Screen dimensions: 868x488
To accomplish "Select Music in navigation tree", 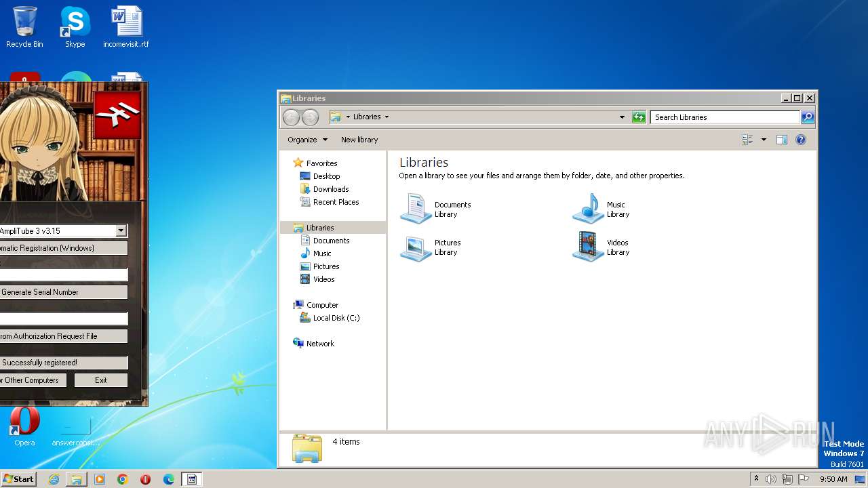I will coord(322,253).
